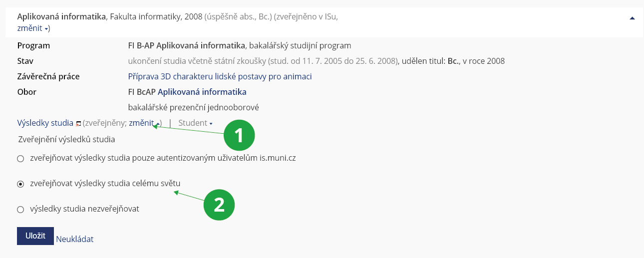Click the Neukládat link
644x258 pixels.
click(x=74, y=239)
